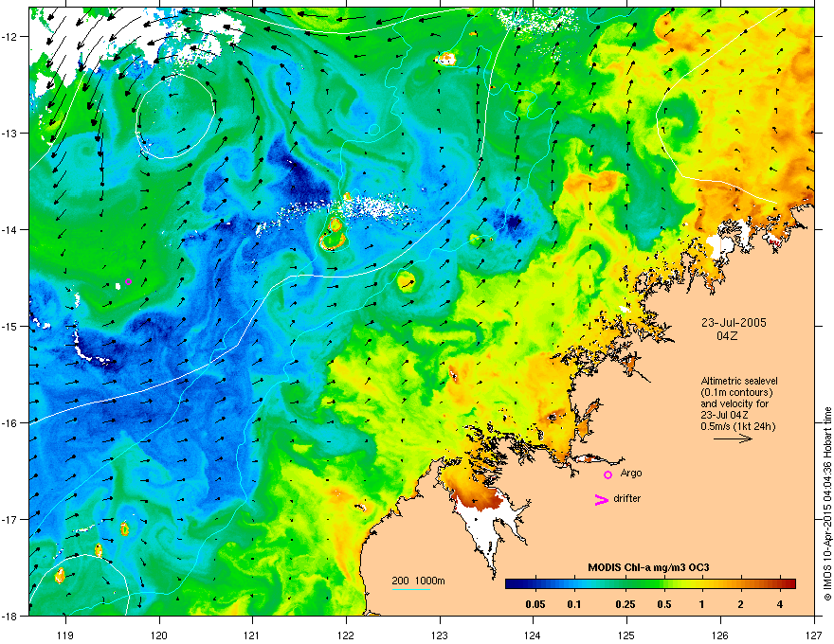The width and height of the screenshot is (834, 644).
Task: Click the latitude label -12
Action: tap(10, 37)
